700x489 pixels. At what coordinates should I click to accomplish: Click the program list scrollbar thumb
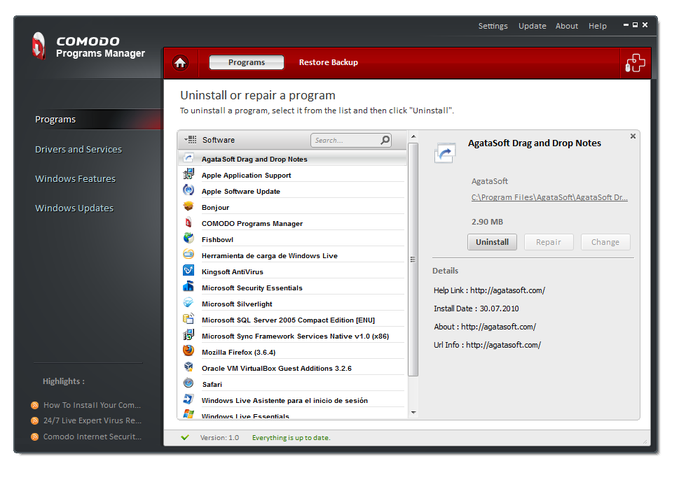(413, 259)
